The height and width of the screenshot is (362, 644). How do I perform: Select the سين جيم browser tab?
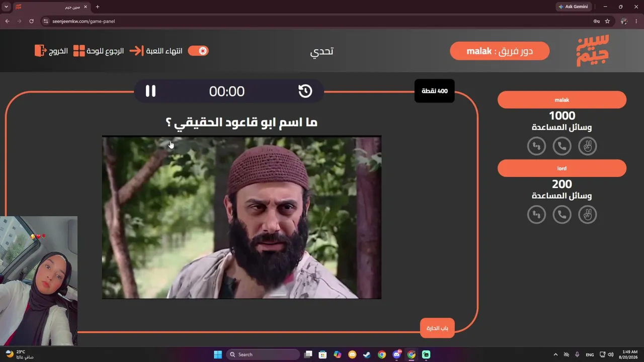coord(51,7)
